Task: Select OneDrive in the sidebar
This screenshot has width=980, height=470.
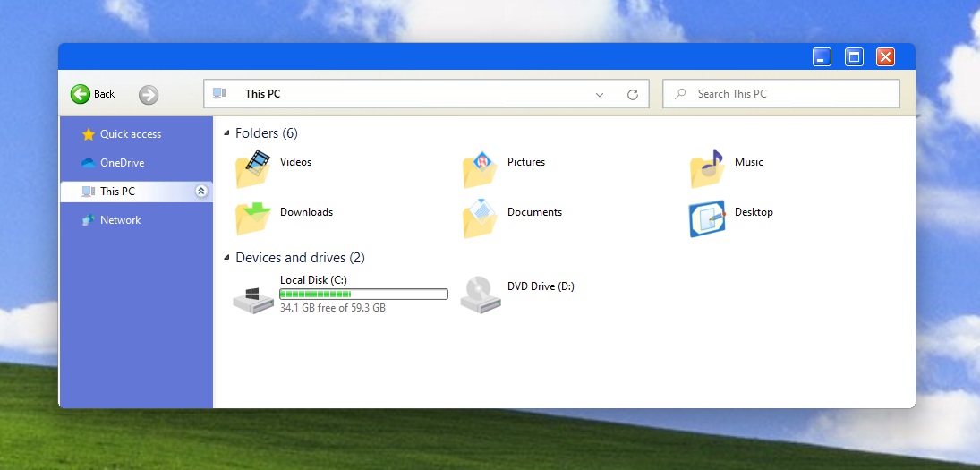Action: [x=122, y=163]
